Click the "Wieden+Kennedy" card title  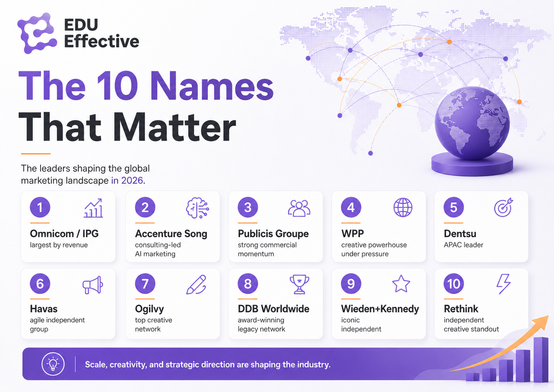point(380,309)
